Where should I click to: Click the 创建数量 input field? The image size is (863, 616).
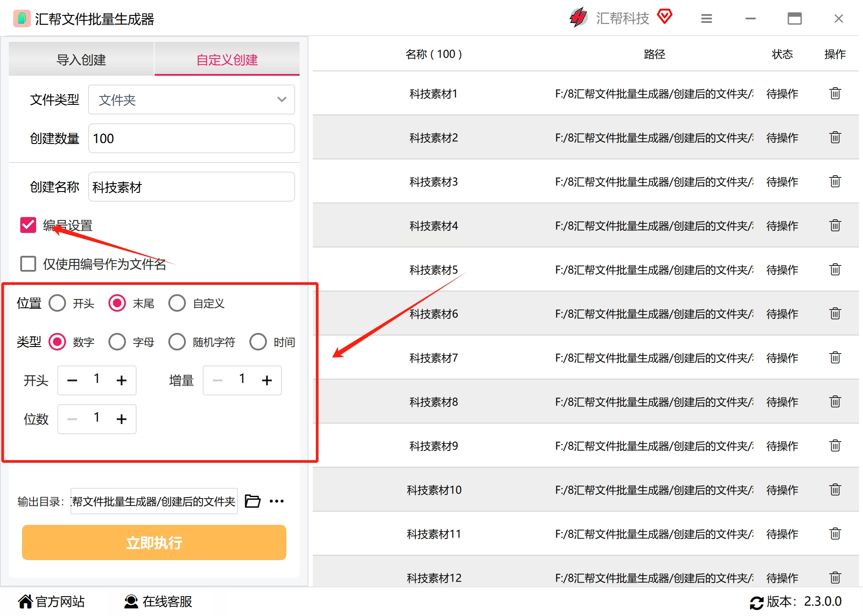192,138
